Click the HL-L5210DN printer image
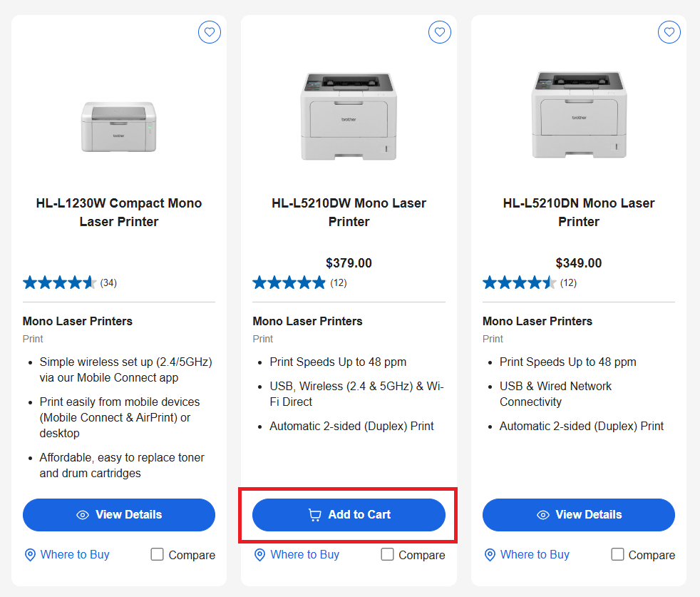The height and width of the screenshot is (597, 700). [578, 116]
